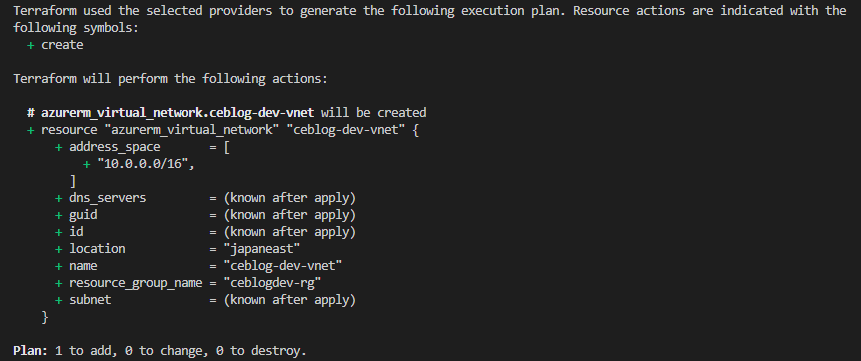Image resolution: width=861 pixels, height=361 pixels.
Task: Click the green plus before 'create'
Action: (31, 45)
